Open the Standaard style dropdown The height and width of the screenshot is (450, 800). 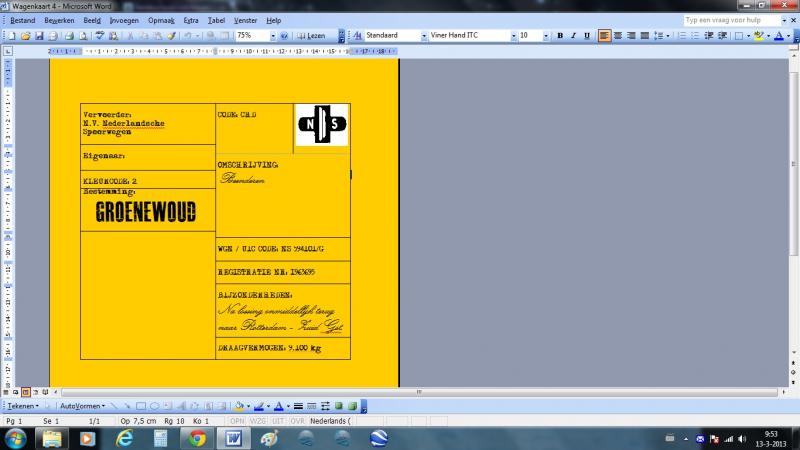tap(423, 36)
